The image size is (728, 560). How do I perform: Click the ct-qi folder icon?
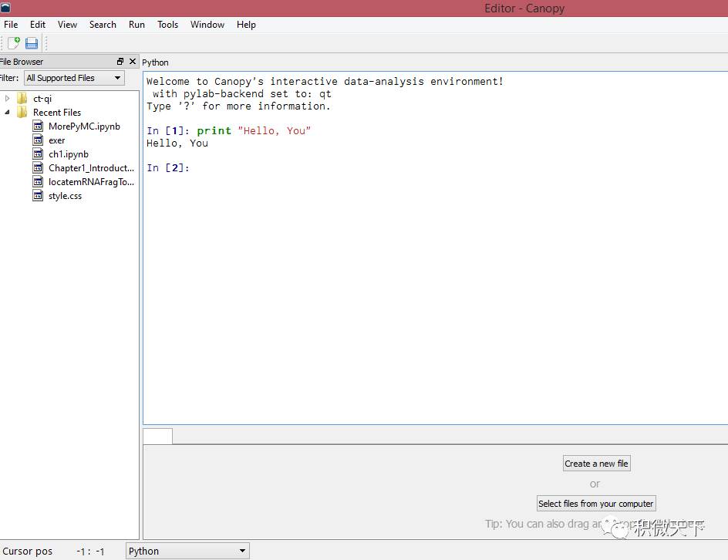[22, 99]
